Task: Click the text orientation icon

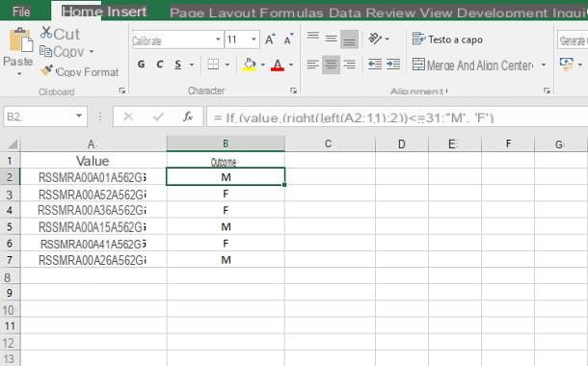Action: [375, 39]
